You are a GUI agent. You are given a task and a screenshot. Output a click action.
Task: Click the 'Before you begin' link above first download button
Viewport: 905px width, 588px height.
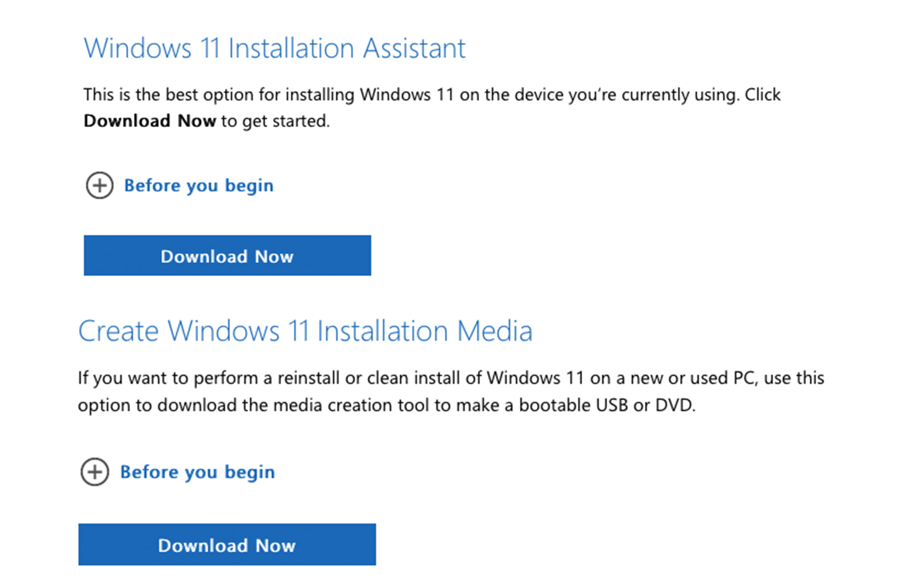[x=199, y=185]
